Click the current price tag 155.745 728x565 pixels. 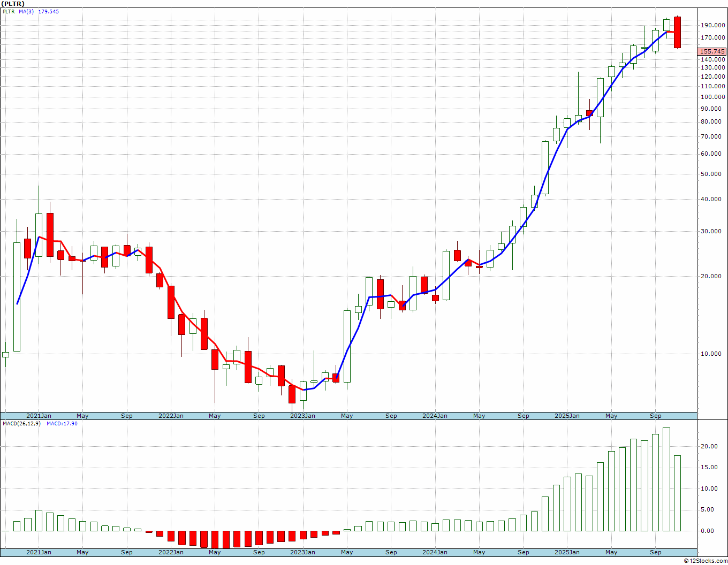coord(712,52)
